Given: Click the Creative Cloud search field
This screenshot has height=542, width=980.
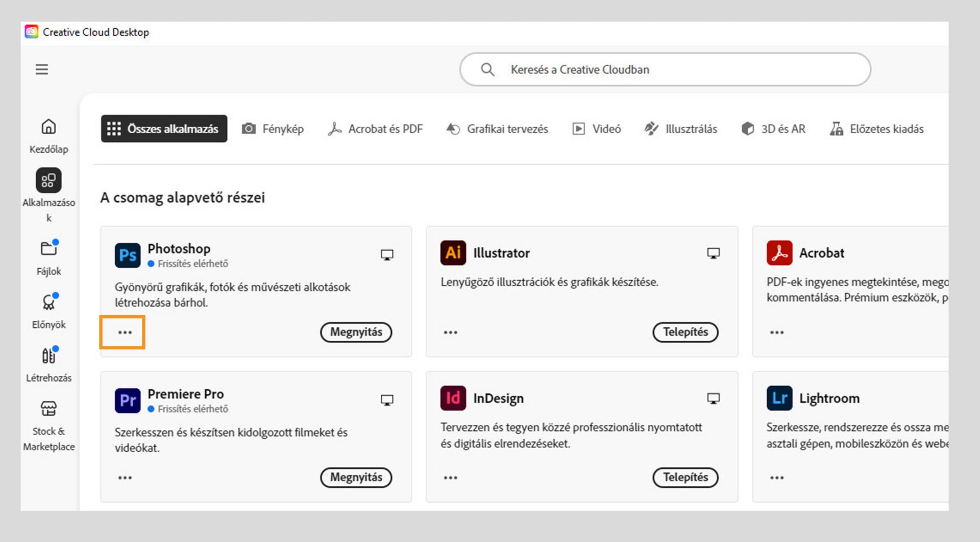Looking at the screenshot, I should (665, 69).
